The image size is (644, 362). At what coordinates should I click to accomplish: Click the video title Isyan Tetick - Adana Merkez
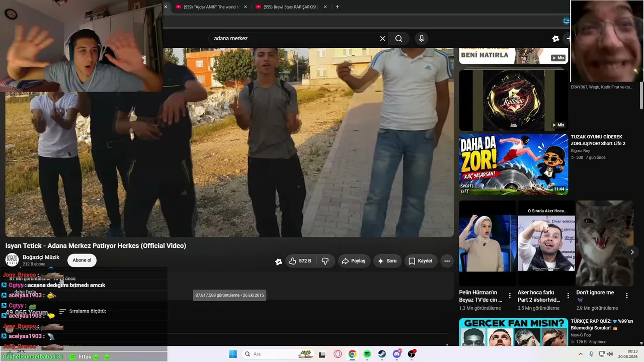(96, 246)
